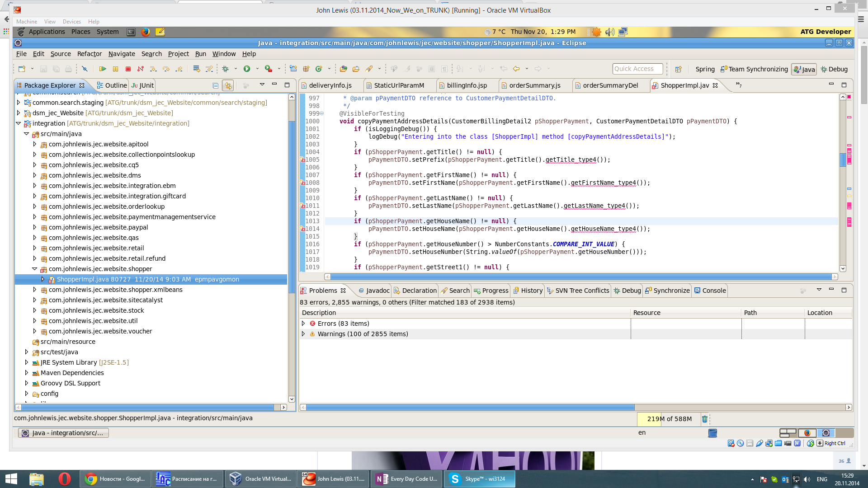868x488 pixels.
Task: Click the red Terminate debug button
Action: click(x=128, y=69)
